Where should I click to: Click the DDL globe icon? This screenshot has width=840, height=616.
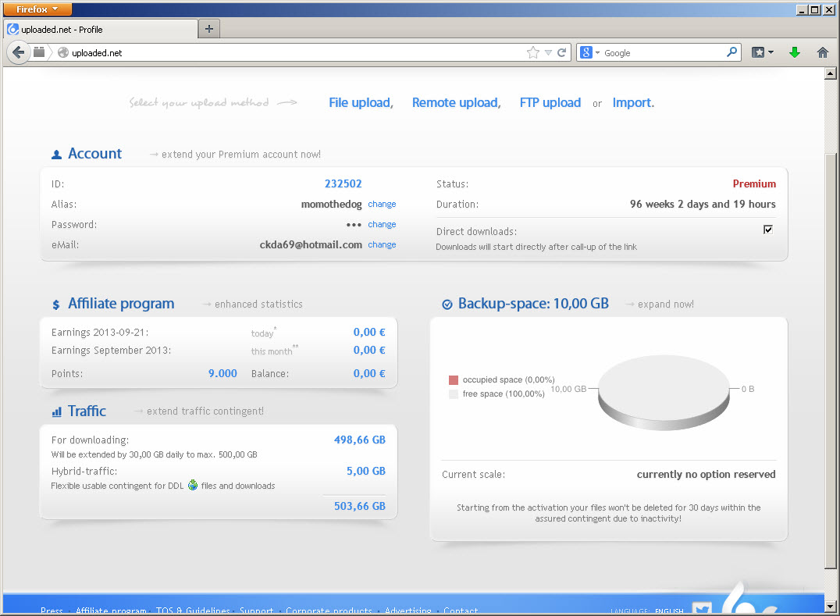click(x=193, y=486)
